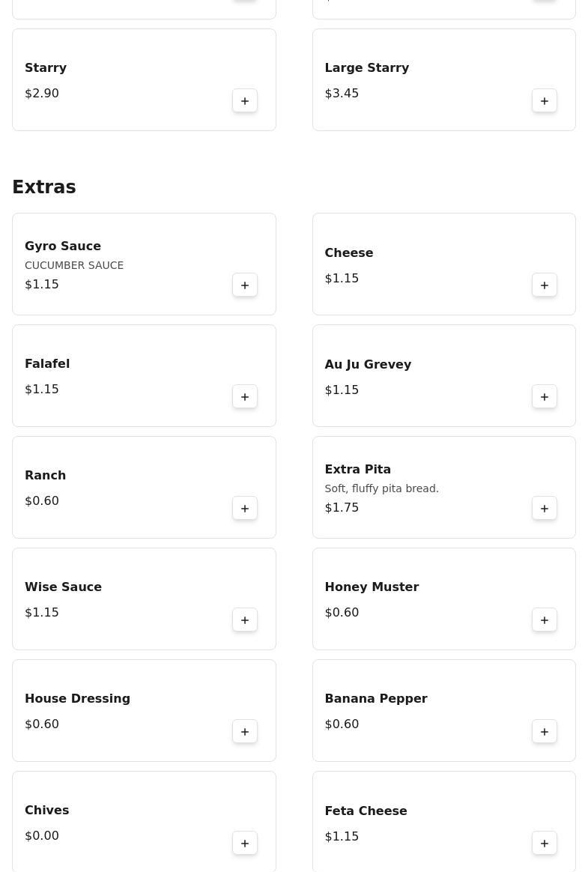Add House Dressing extra

245,732
